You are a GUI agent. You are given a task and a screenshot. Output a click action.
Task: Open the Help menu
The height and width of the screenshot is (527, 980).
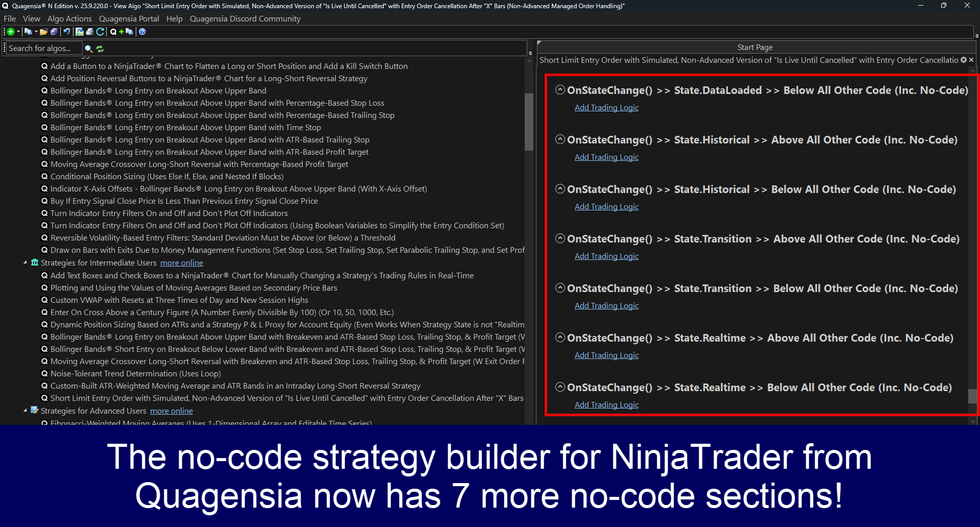tap(175, 18)
